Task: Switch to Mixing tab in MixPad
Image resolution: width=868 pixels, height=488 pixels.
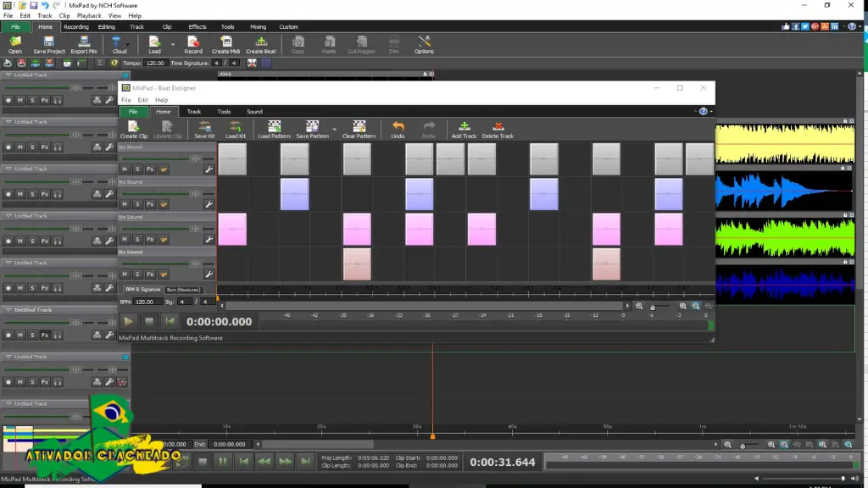Action: [x=258, y=26]
